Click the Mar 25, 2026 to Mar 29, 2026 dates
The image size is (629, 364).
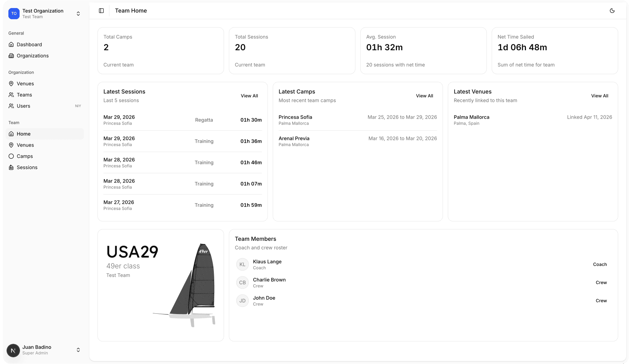coord(402,117)
